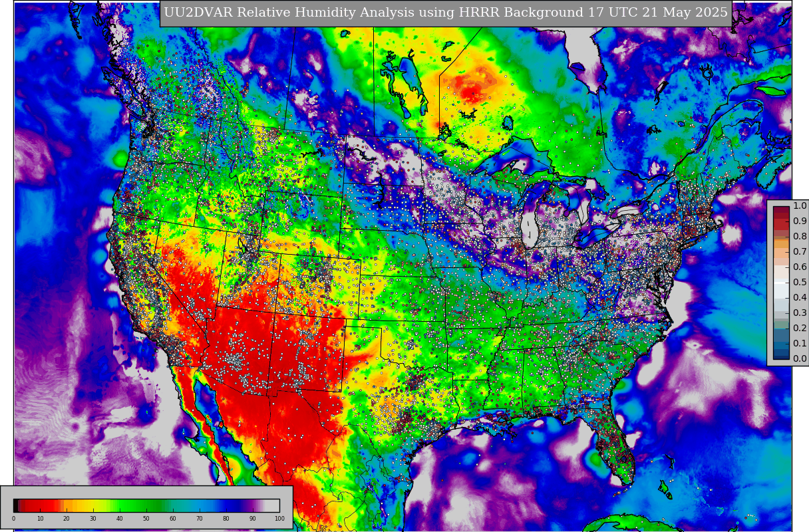The height and width of the screenshot is (532, 809).
Task: Click the 40 tick label on the bottom scale
Action: pos(120,519)
